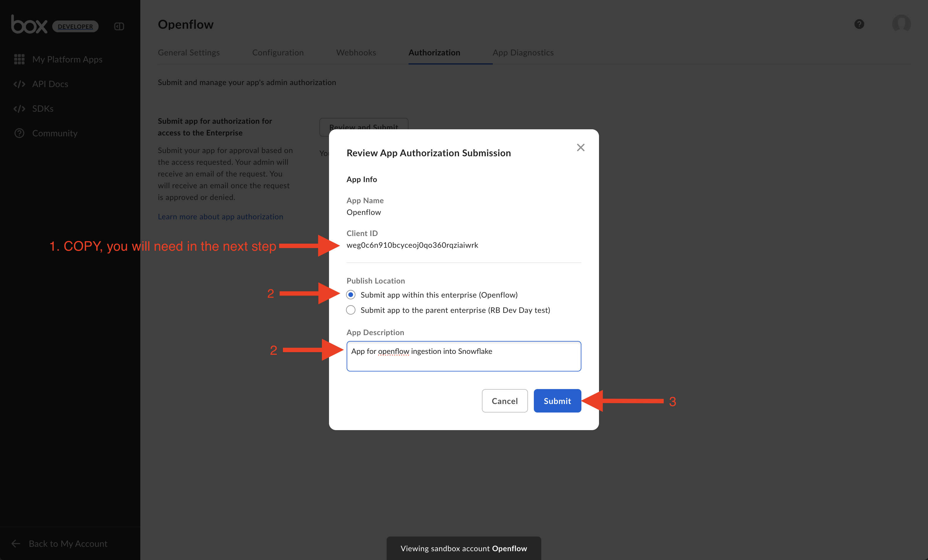Open the App Diagnostics tab
The width and height of the screenshot is (928, 560).
[523, 53]
